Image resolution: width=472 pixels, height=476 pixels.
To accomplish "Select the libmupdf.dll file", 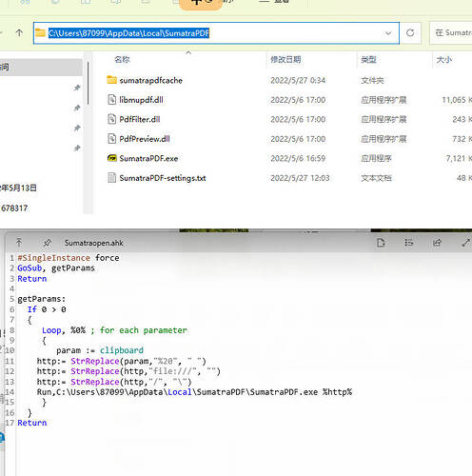I will click(x=141, y=100).
